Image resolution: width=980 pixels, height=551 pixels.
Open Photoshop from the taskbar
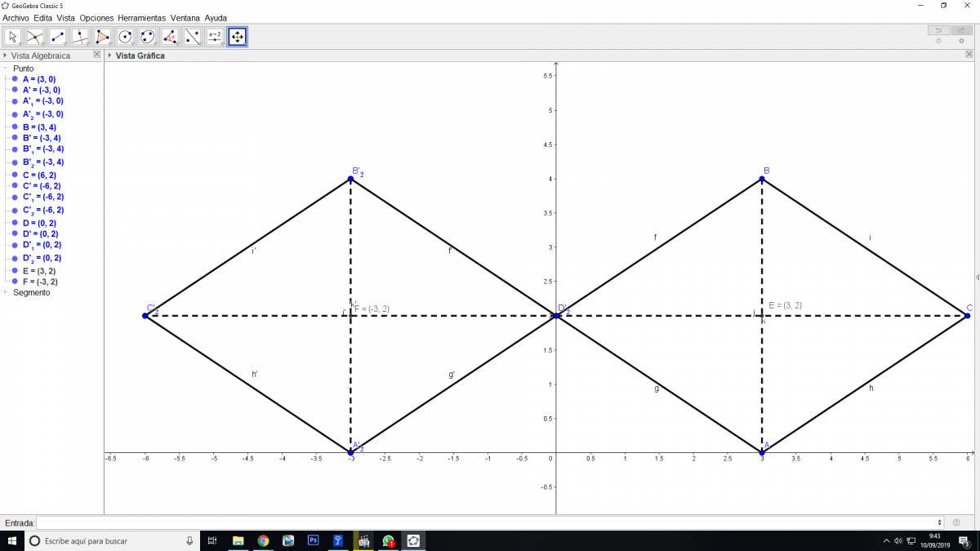pos(313,540)
